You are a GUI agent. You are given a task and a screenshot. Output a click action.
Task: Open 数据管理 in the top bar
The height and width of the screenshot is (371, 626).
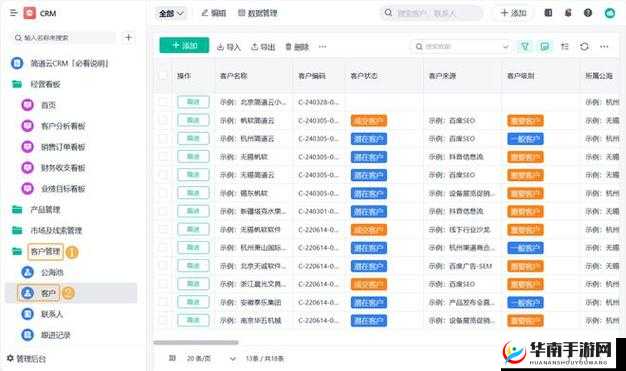[258, 13]
